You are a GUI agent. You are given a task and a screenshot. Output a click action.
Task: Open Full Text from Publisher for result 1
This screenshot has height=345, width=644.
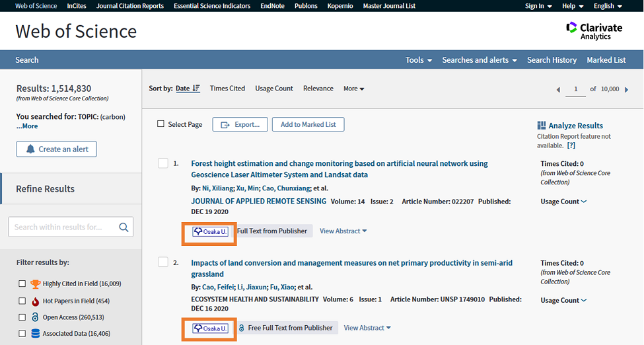(x=272, y=231)
